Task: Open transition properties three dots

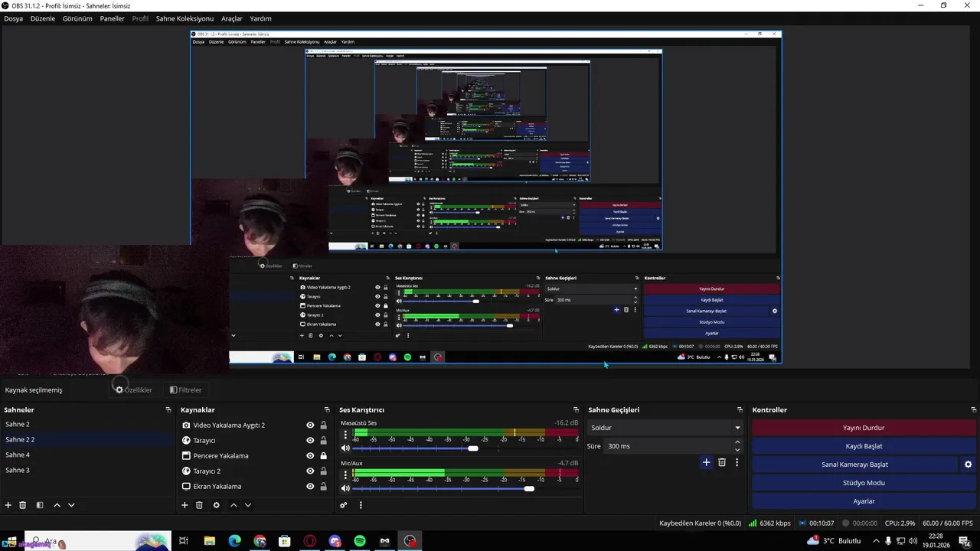Action: pos(737,462)
